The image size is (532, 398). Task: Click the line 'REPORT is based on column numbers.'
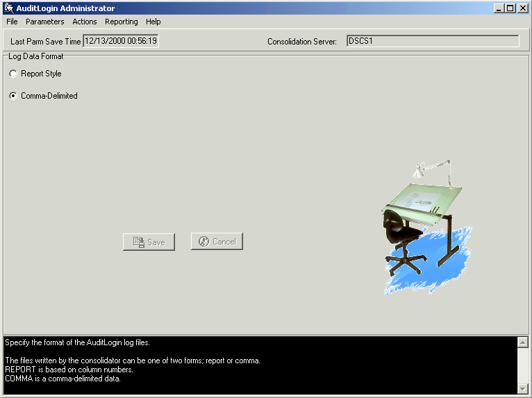[69, 370]
